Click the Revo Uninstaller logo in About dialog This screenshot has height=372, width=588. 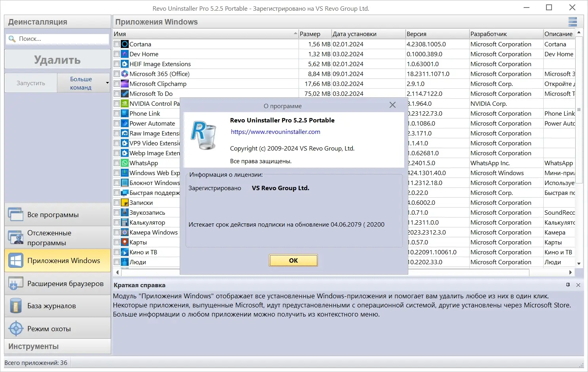pos(204,135)
